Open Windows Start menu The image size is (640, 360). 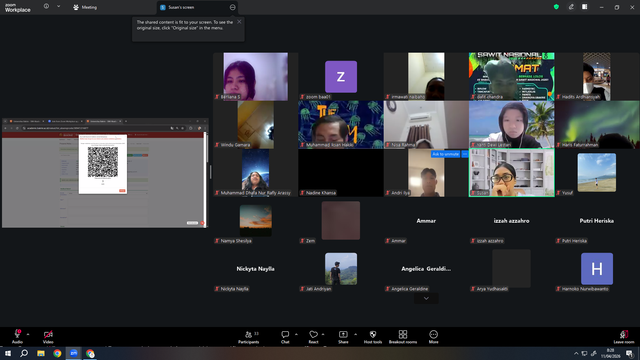coord(8,353)
